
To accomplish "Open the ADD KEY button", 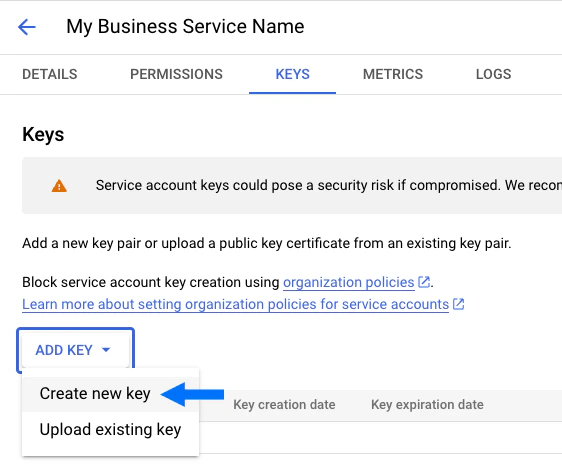I will pyautogui.click(x=75, y=350).
